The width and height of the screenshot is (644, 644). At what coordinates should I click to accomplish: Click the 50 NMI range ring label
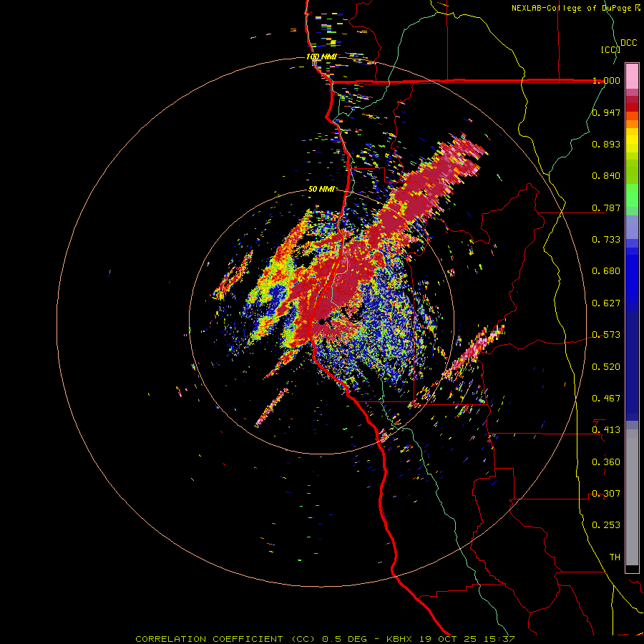tap(321, 189)
